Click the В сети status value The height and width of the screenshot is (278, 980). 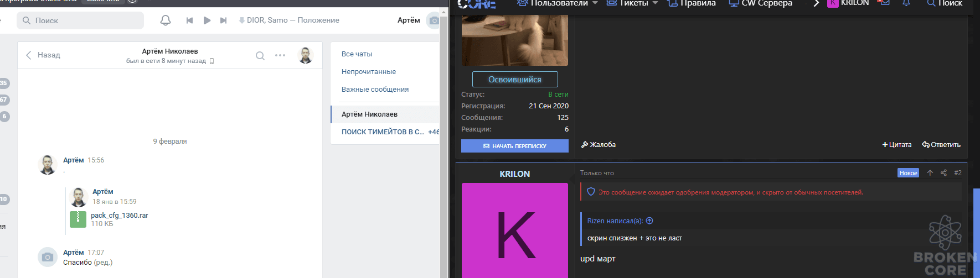pos(558,95)
